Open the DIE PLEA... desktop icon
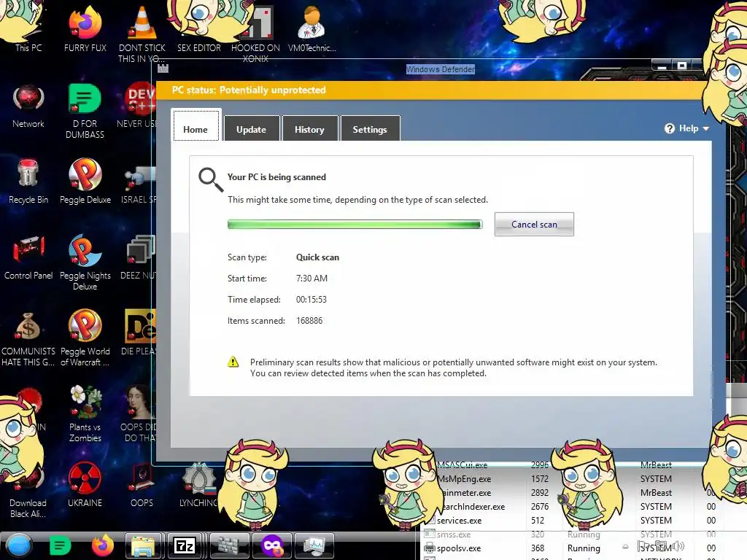 pos(139,332)
